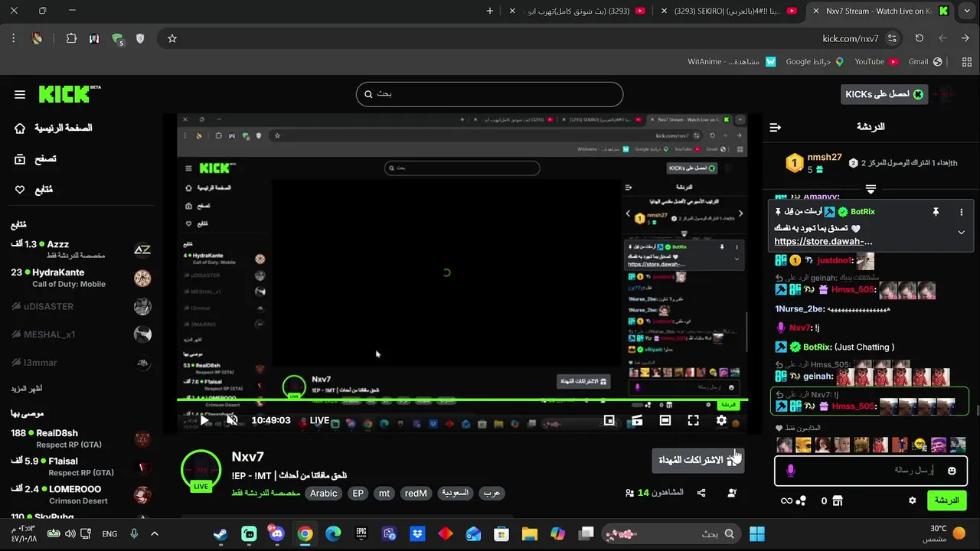Focus the Kick بحث search bar
This screenshot has width=980, height=551.
489,94
